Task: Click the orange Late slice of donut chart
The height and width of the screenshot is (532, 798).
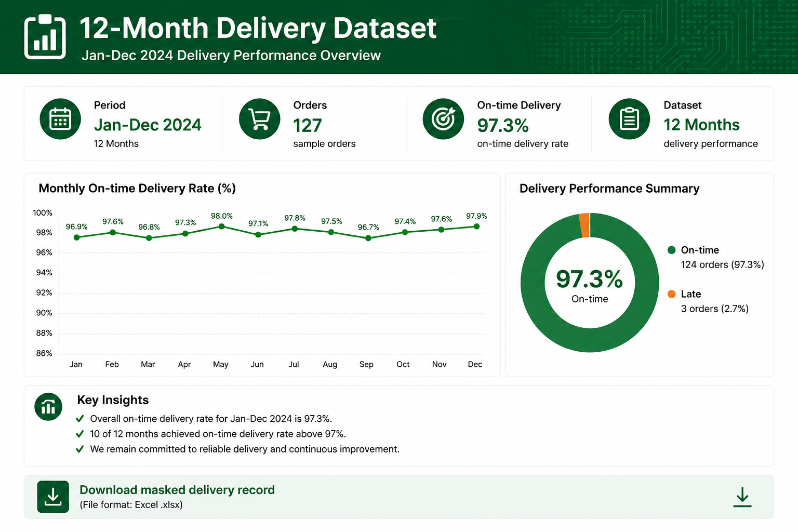Action: 584,225
